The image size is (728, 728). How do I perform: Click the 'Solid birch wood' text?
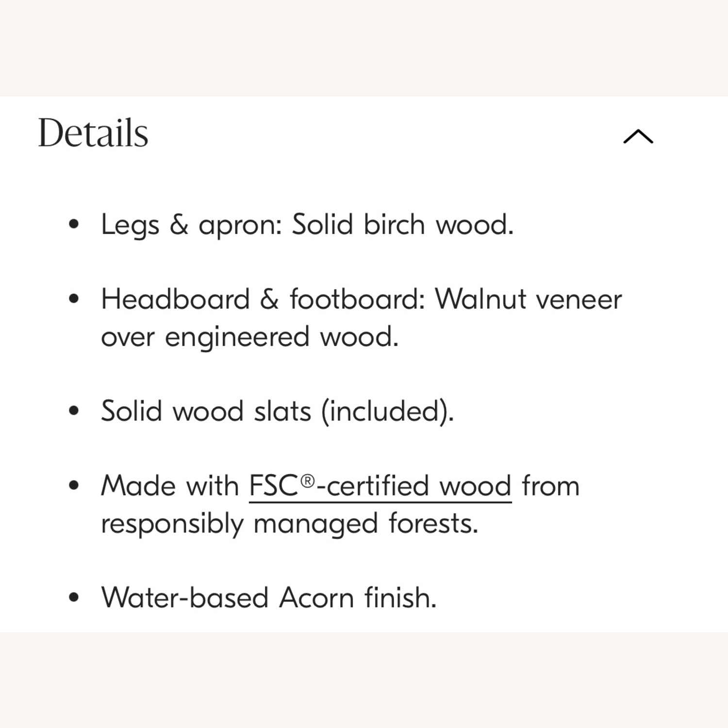(402, 225)
